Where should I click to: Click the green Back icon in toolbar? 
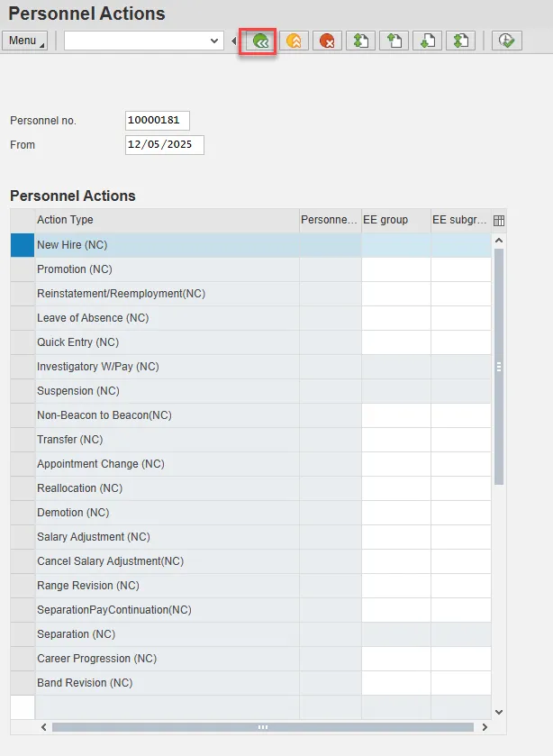point(258,41)
